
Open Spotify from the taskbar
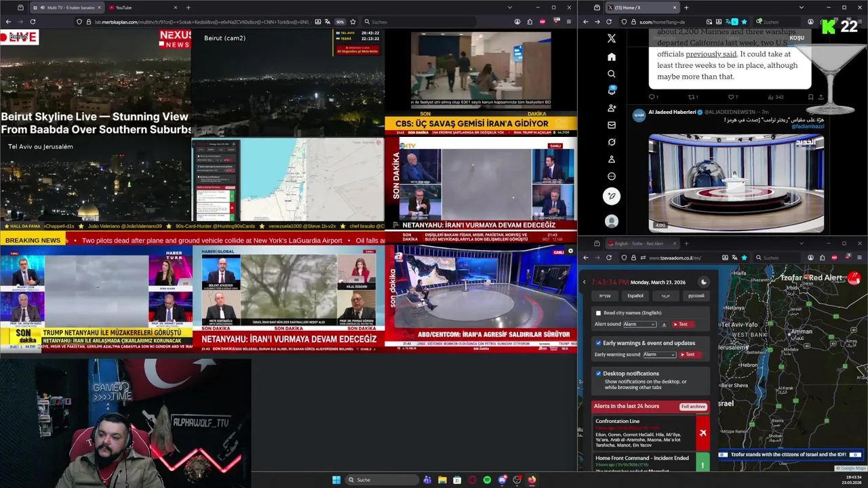[x=487, y=480]
